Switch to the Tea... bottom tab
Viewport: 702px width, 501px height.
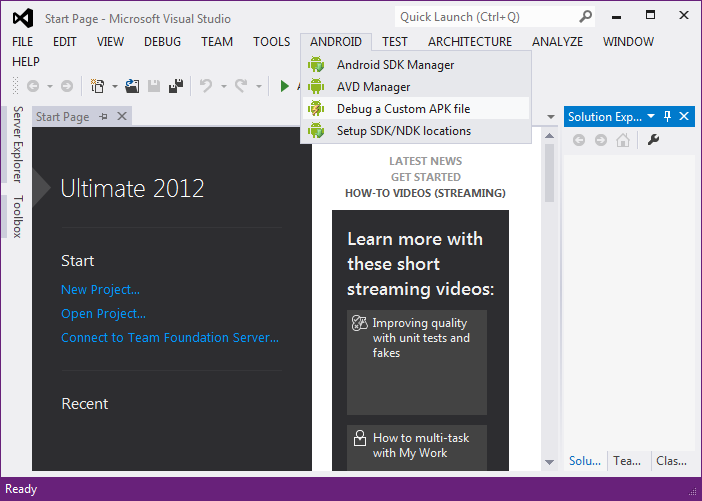pos(627,461)
